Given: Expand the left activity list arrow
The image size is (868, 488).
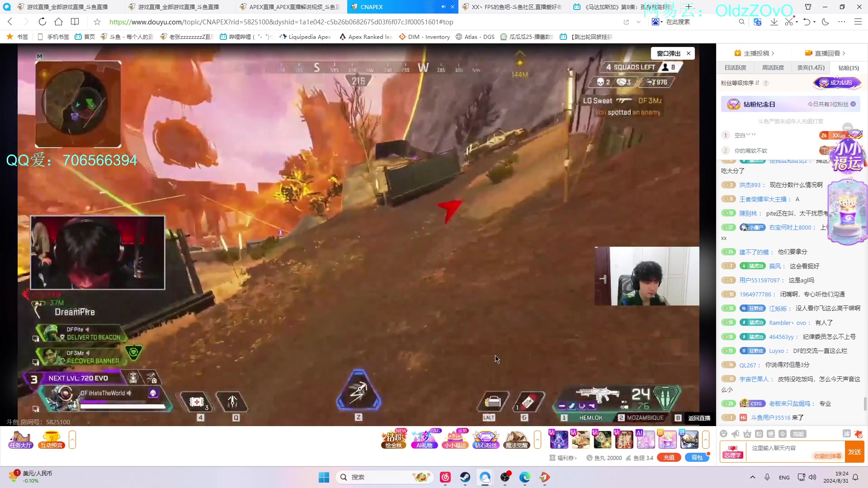Looking at the screenshot, I should 72,440.
